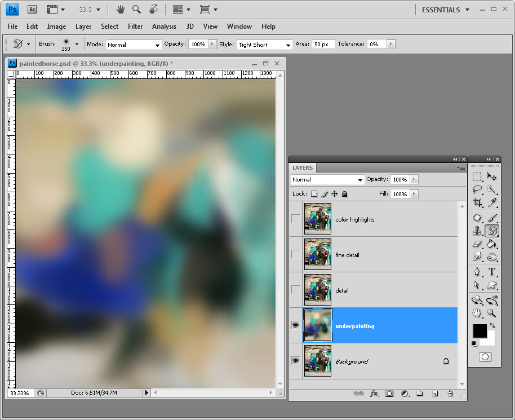The height and width of the screenshot is (420, 515).
Task: Open the Fill slider arrow
Action: [x=414, y=194]
